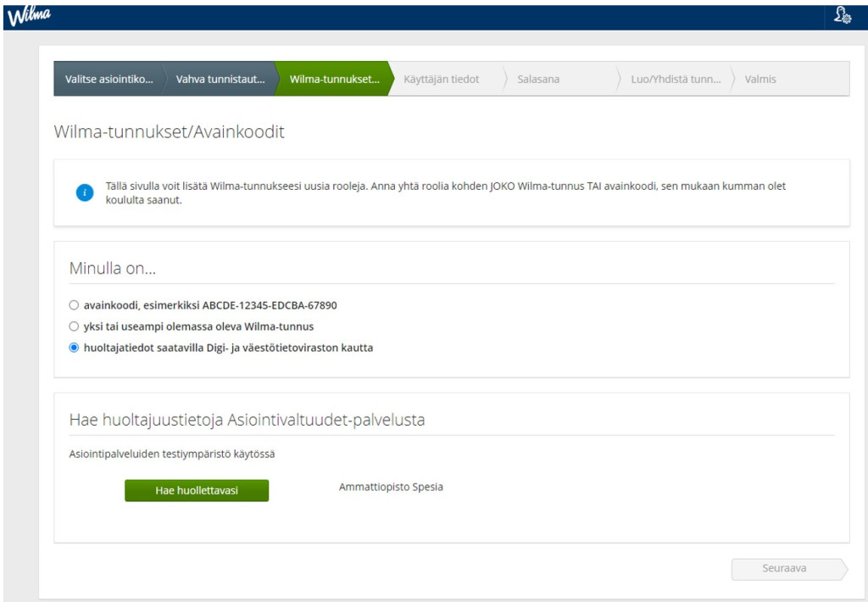Select the avainkoodi radio option

point(74,304)
